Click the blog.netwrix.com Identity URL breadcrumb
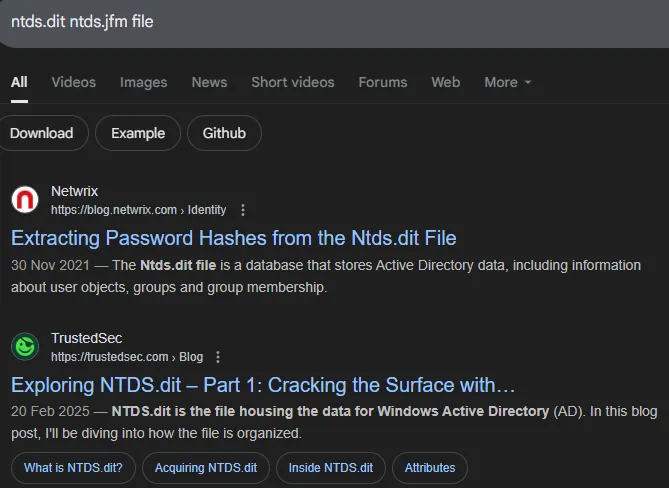Image resolution: width=669 pixels, height=488 pixels. tap(139, 210)
